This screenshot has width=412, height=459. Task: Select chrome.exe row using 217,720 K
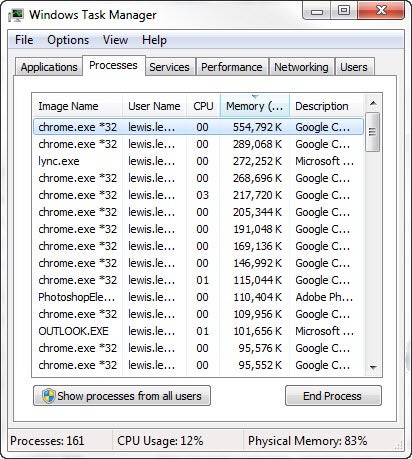click(198, 195)
